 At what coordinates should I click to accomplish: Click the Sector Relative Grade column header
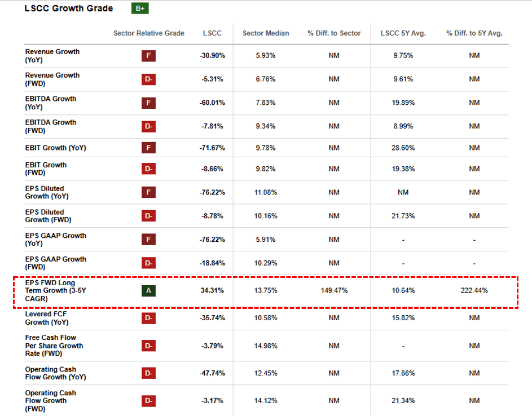149,33
